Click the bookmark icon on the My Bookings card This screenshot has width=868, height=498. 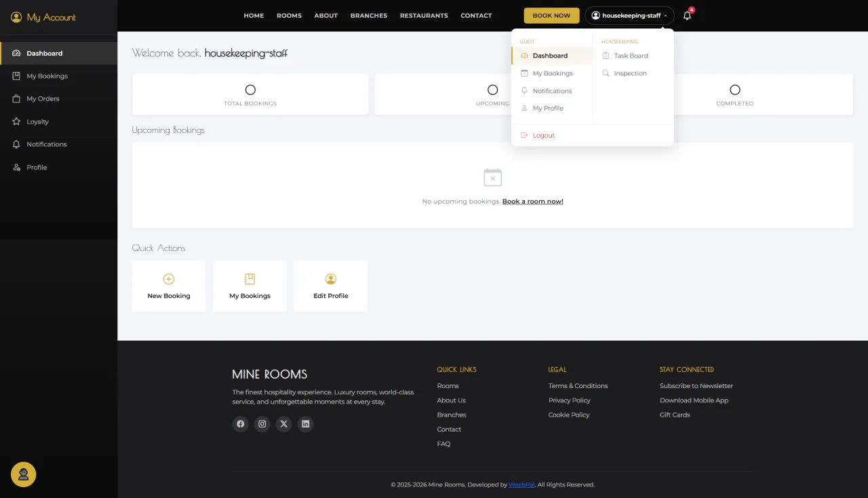tap(250, 279)
